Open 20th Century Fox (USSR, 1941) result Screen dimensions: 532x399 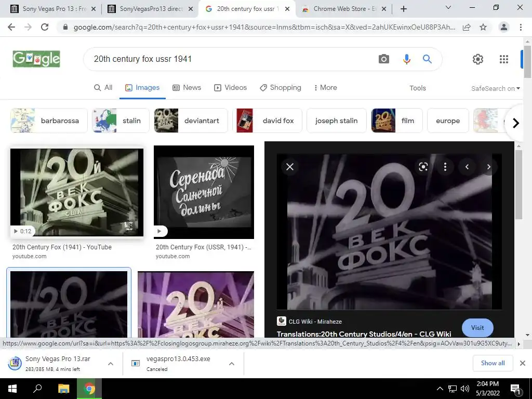204,247
